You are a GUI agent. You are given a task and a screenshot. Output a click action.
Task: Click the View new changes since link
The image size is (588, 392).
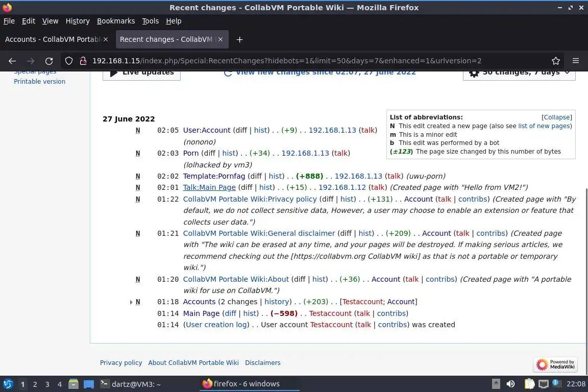(320, 72)
